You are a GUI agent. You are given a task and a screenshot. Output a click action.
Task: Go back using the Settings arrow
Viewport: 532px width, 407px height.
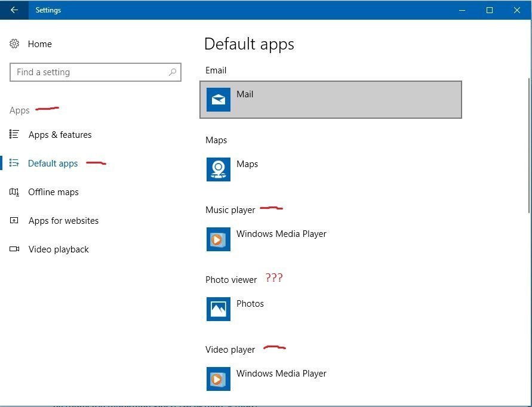14,10
